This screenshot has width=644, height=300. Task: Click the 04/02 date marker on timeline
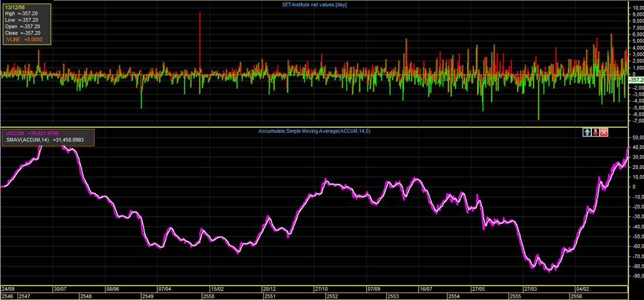582,289
